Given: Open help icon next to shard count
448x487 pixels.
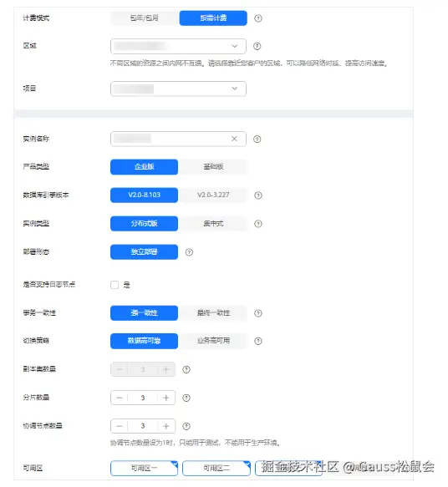Looking at the screenshot, I should (x=186, y=398).
